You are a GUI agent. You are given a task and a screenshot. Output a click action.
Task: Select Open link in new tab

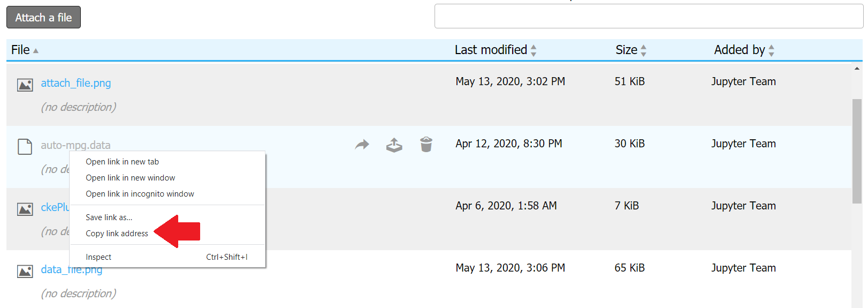pos(122,162)
